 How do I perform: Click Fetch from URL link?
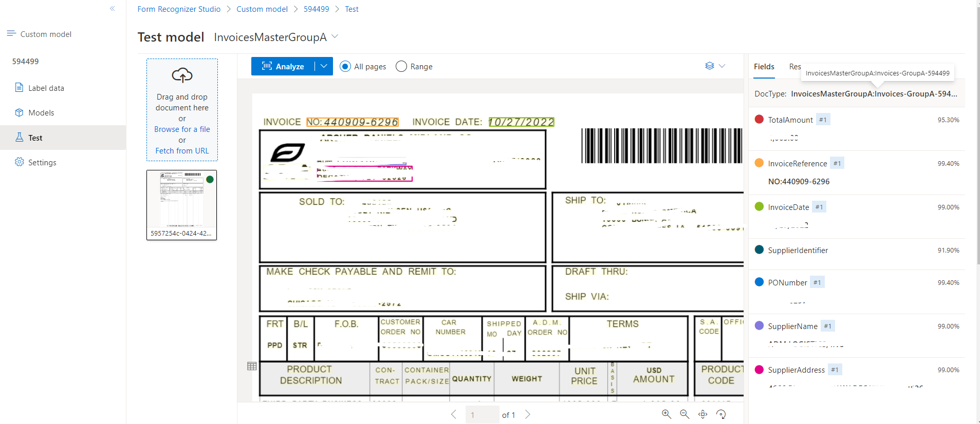(x=182, y=151)
